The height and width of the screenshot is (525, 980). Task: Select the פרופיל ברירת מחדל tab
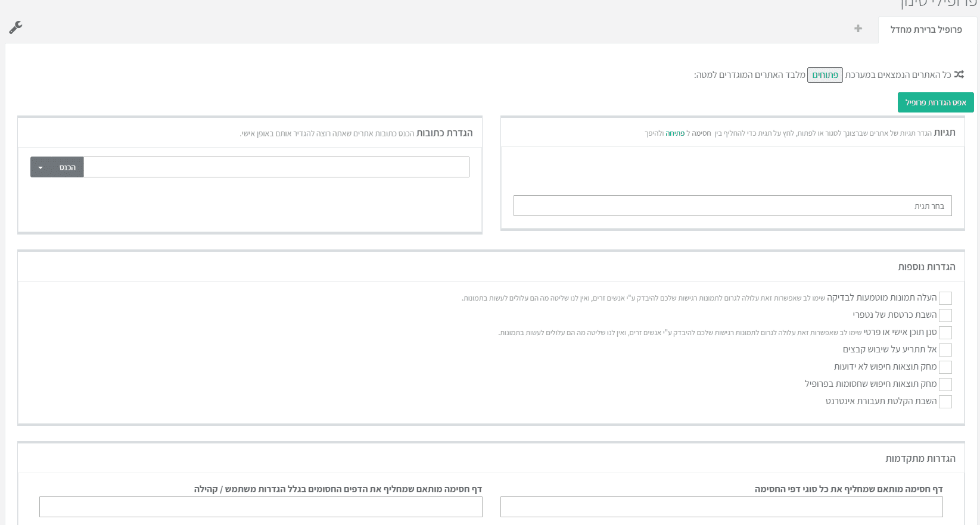pos(926,30)
